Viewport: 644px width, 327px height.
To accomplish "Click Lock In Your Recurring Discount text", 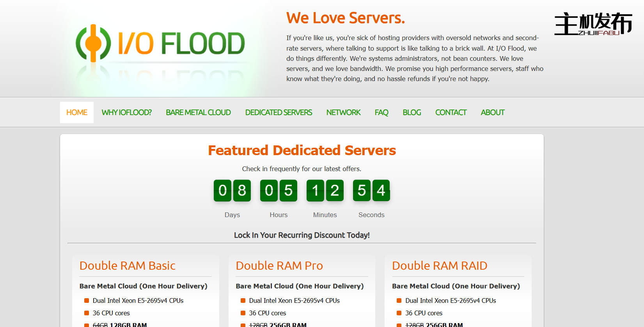I will [x=302, y=235].
